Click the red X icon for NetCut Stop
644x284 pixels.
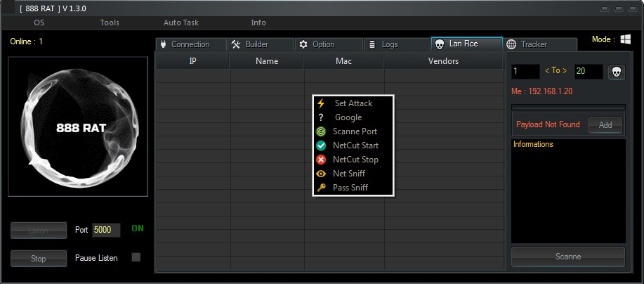click(321, 160)
